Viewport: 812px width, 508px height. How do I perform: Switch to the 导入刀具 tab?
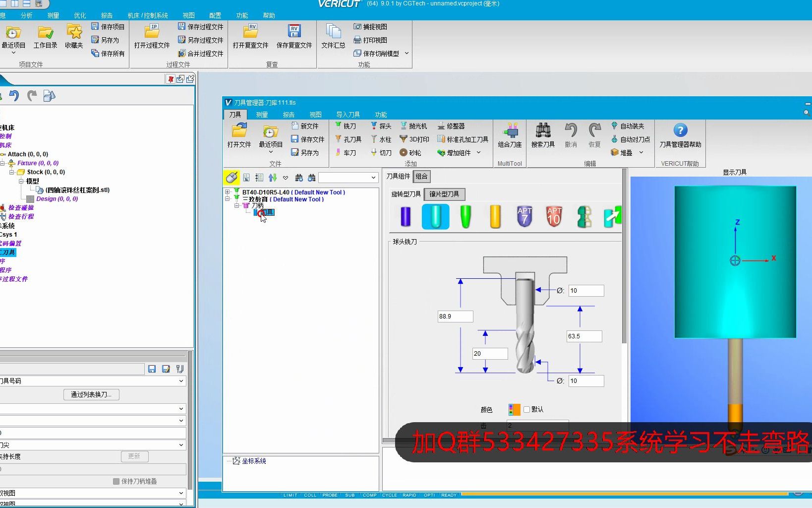pos(348,115)
